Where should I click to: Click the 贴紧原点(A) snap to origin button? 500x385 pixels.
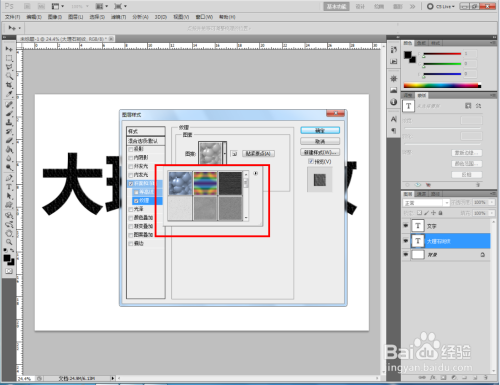point(258,153)
